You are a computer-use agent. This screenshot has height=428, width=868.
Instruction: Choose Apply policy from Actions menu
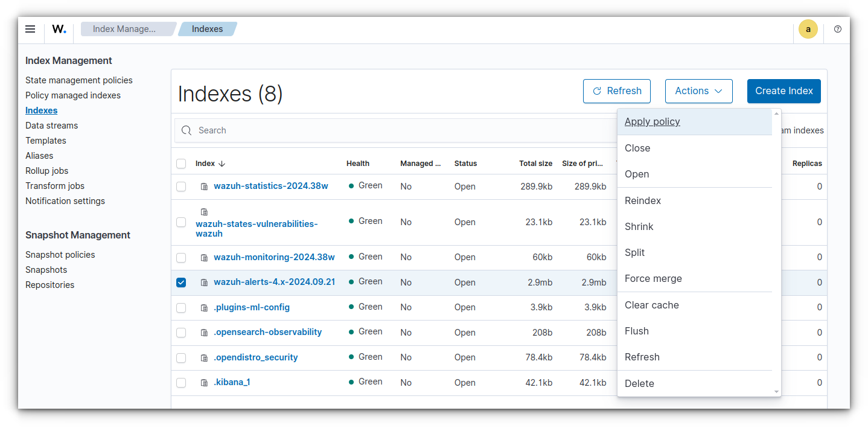[x=694, y=122]
